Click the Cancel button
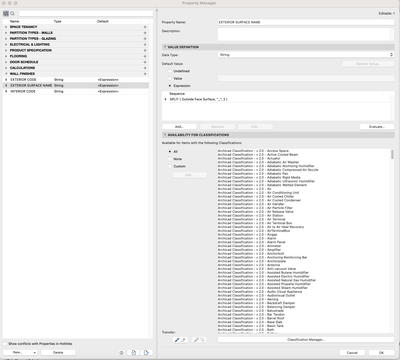400x360 pixels. click(x=352, y=353)
